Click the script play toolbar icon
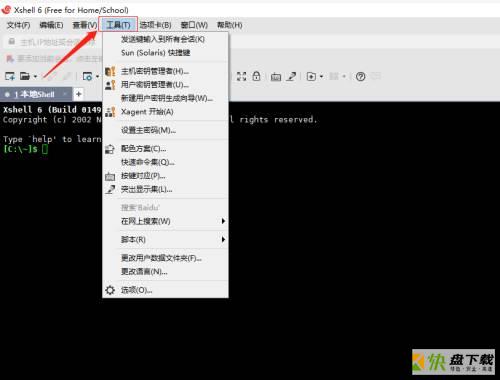Screen dimensions: 500x380 point(311,77)
